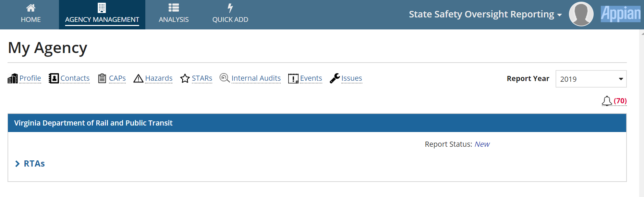This screenshot has height=197, width=644.
Task: Click the STARs star icon
Action: pos(185,78)
